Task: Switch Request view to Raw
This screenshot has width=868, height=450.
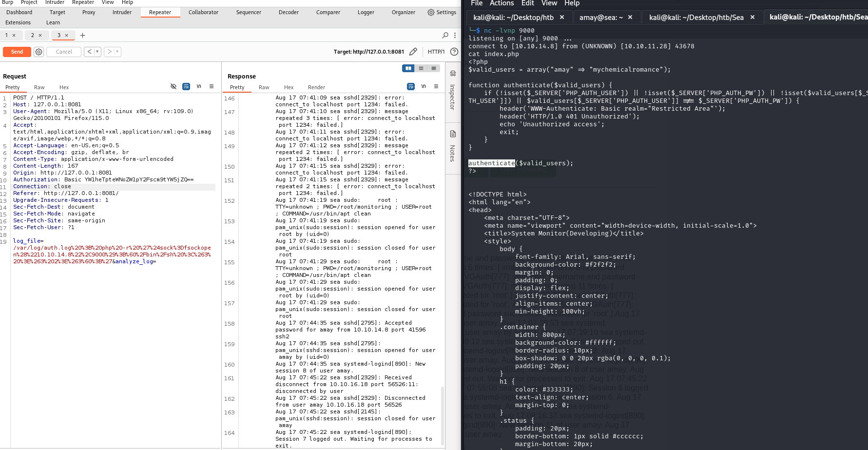Action: (x=39, y=87)
